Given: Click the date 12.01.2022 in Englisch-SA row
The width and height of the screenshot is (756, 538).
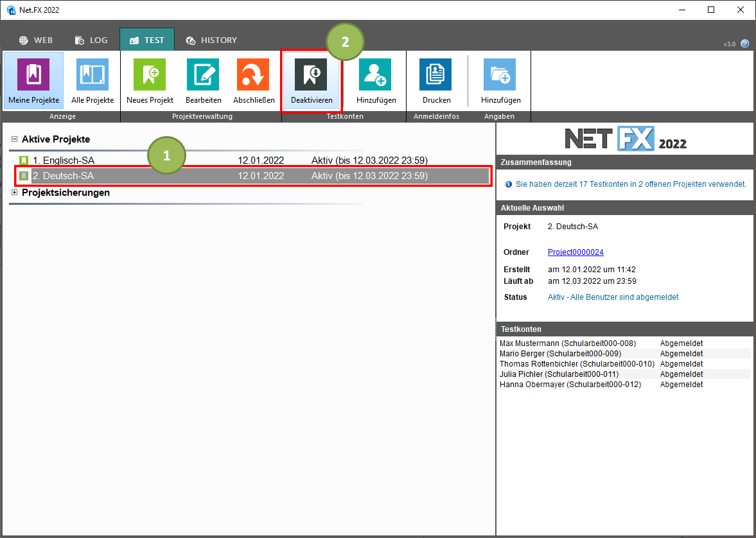Looking at the screenshot, I should click(261, 161).
